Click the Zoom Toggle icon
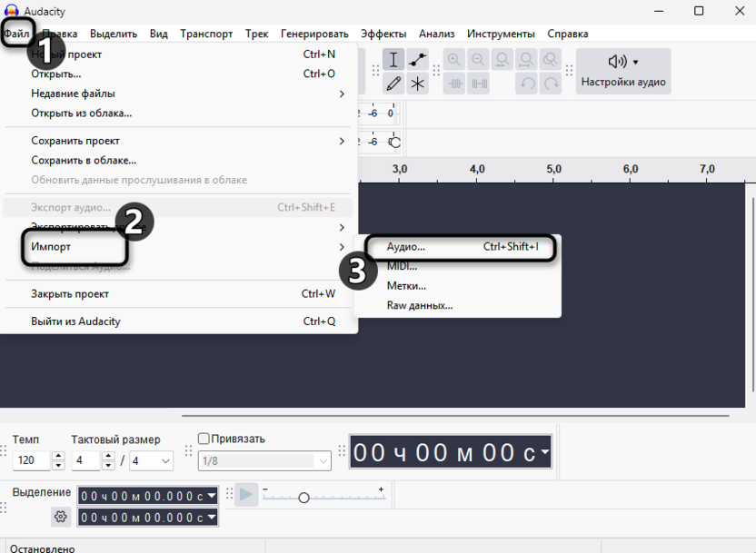The height and width of the screenshot is (553, 756). 551,60
